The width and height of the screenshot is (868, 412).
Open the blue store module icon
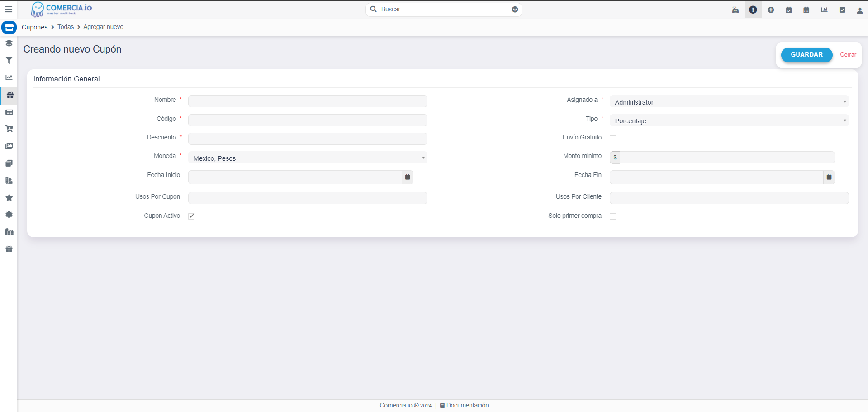(9, 27)
